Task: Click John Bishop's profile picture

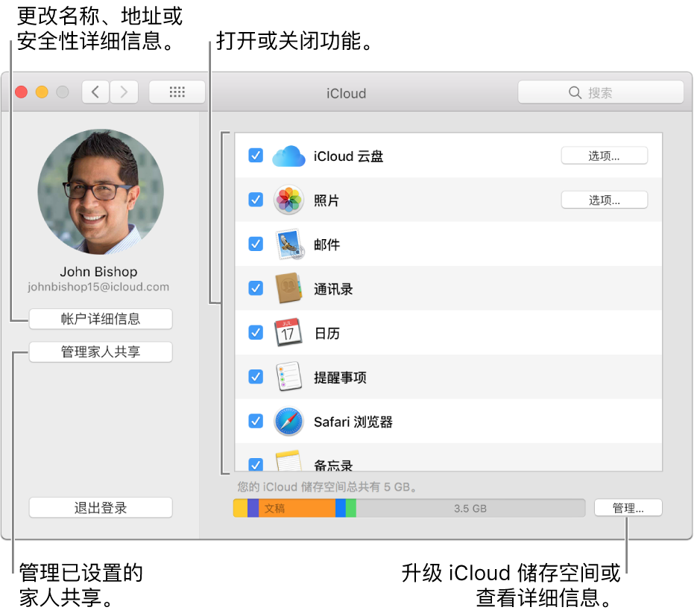Action: point(100,191)
